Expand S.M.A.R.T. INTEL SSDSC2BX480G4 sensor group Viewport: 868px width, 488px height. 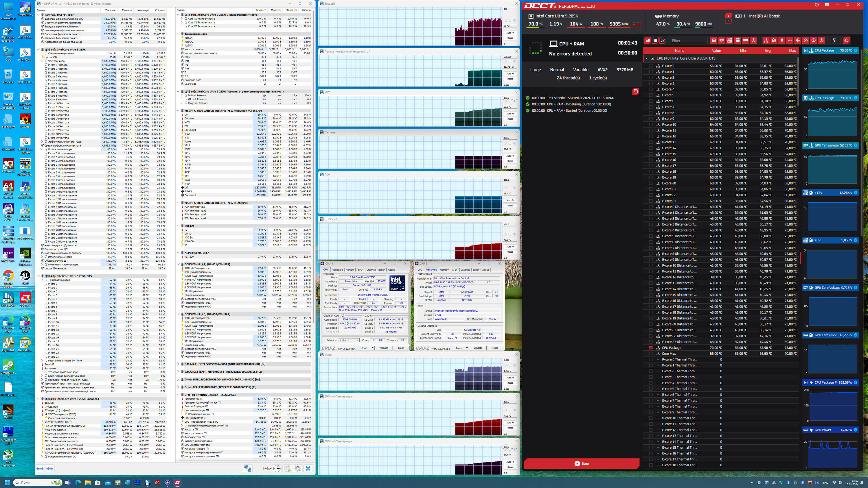pyautogui.click(x=178, y=364)
